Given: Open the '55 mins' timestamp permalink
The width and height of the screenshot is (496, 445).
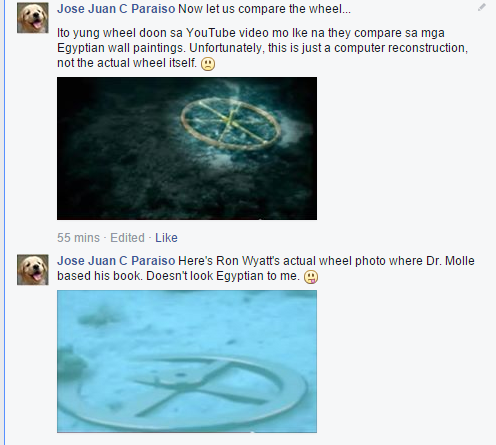Looking at the screenshot, I should pyautogui.click(x=78, y=238).
